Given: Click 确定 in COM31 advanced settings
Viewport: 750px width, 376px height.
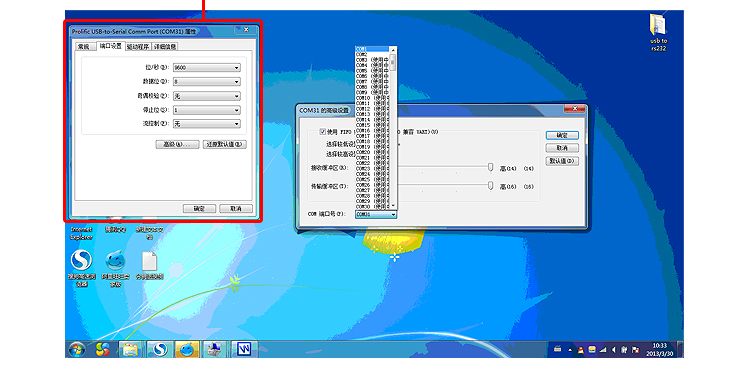Looking at the screenshot, I should click(x=562, y=135).
